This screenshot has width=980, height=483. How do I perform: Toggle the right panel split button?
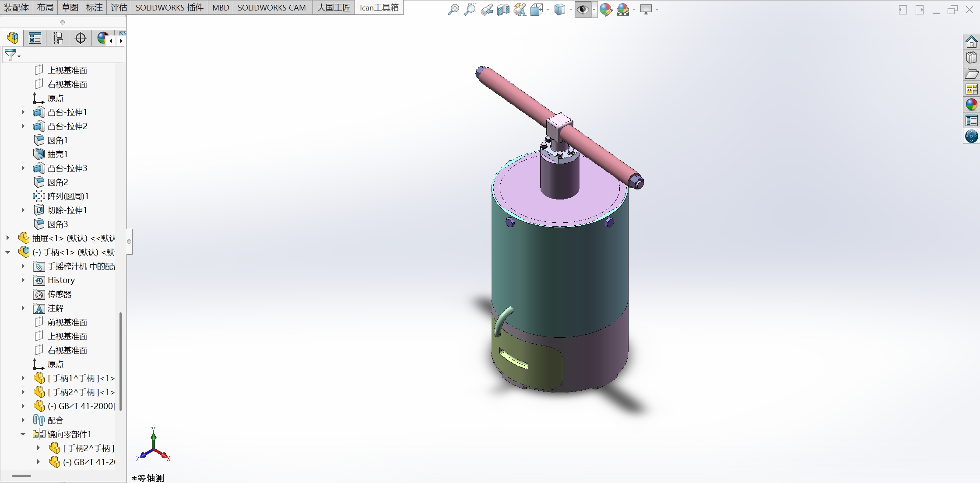[920, 10]
